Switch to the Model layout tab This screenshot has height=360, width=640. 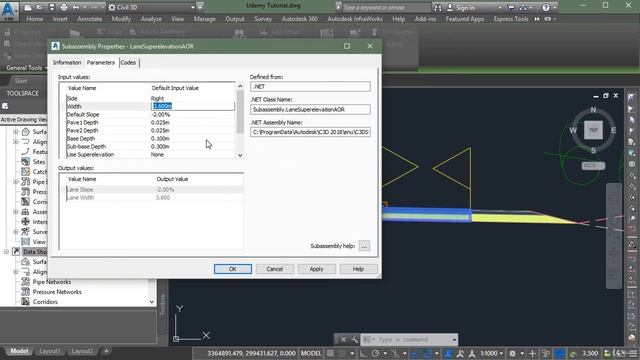(19, 351)
